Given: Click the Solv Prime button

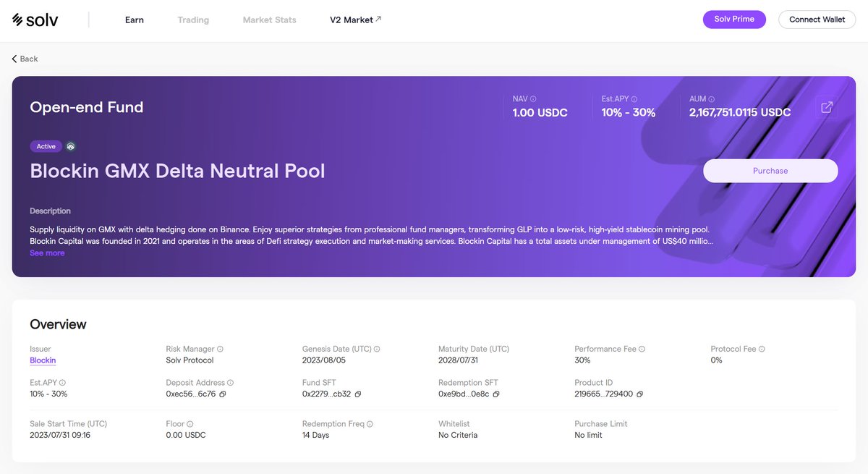Looking at the screenshot, I should (x=734, y=20).
